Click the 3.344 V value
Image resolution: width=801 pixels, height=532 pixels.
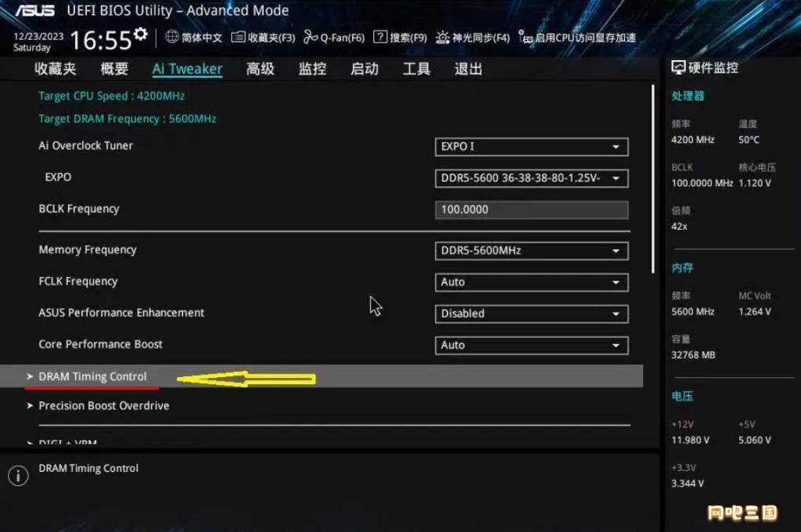coord(688,483)
